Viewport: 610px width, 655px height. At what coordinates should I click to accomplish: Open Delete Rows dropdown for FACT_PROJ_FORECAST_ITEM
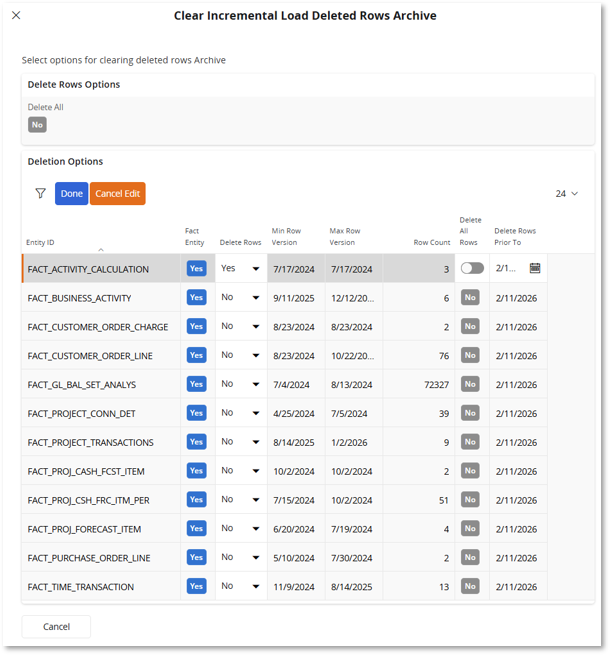(x=241, y=528)
